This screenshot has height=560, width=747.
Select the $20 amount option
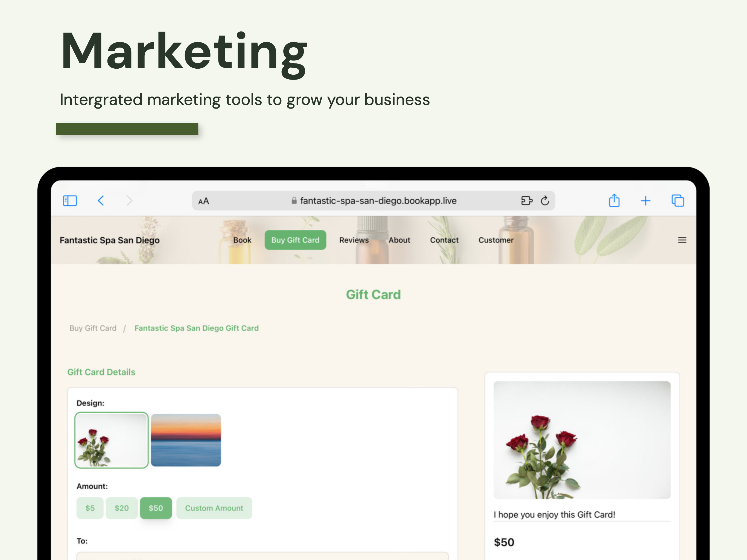(122, 508)
